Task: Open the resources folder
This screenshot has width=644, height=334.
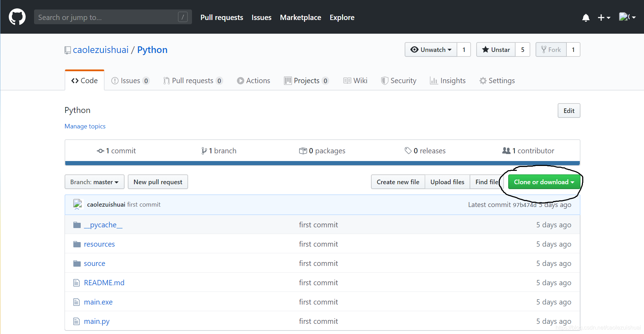Action: (99, 244)
